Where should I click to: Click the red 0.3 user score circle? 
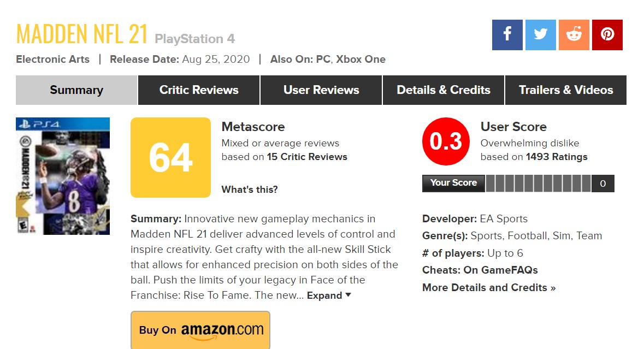(446, 141)
